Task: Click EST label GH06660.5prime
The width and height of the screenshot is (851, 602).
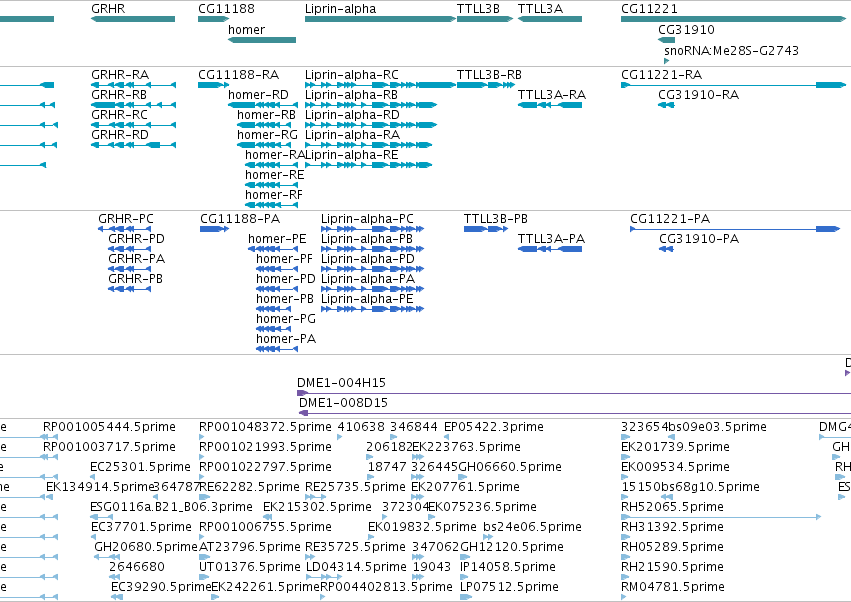Action: 510,467
